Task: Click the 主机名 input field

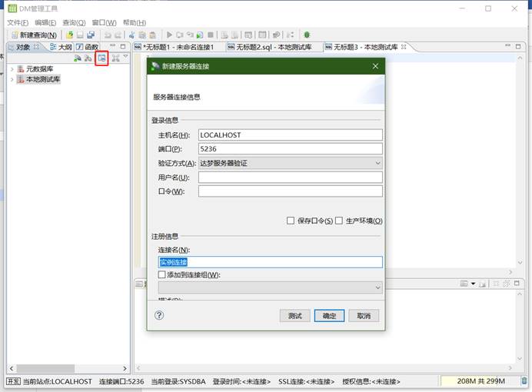Action: pos(291,135)
